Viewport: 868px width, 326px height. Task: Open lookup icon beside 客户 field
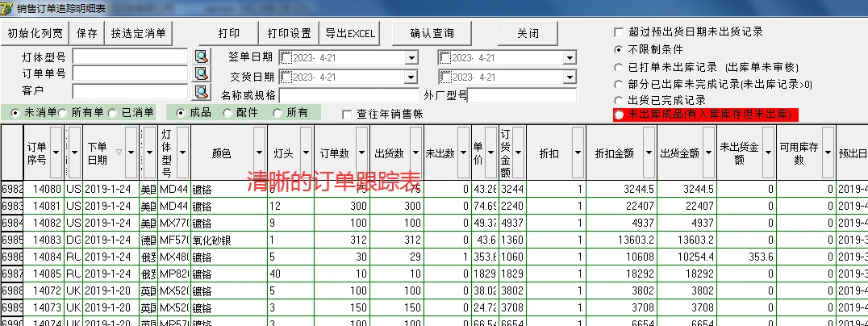(x=202, y=91)
